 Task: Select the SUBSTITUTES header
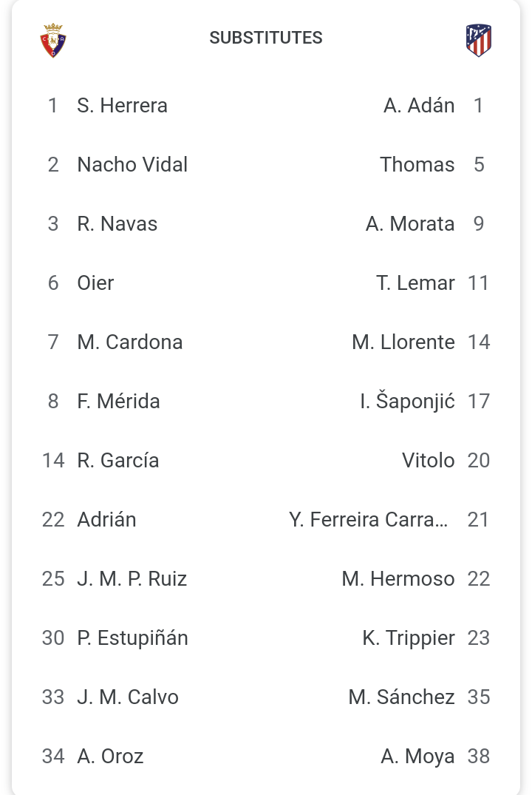tap(266, 38)
